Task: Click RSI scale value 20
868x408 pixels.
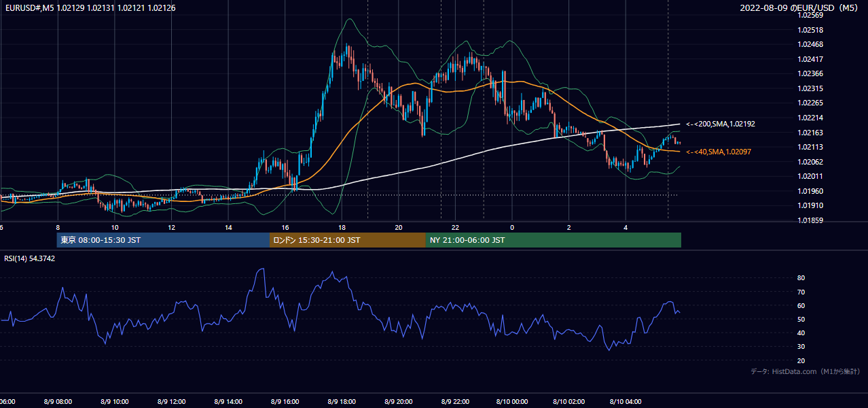Action: (x=801, y=360)
